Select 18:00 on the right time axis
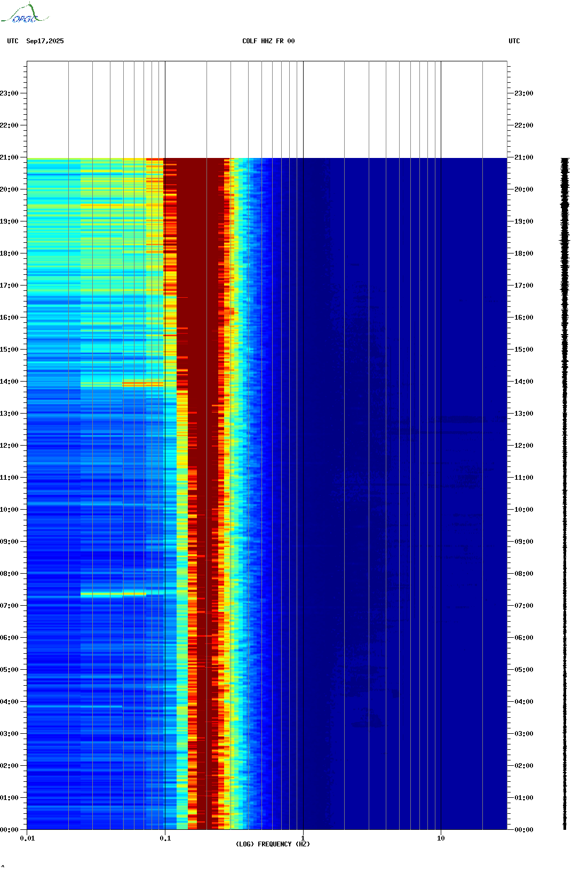The width and height of the screenshot is (588, 872). coord(524,253)
